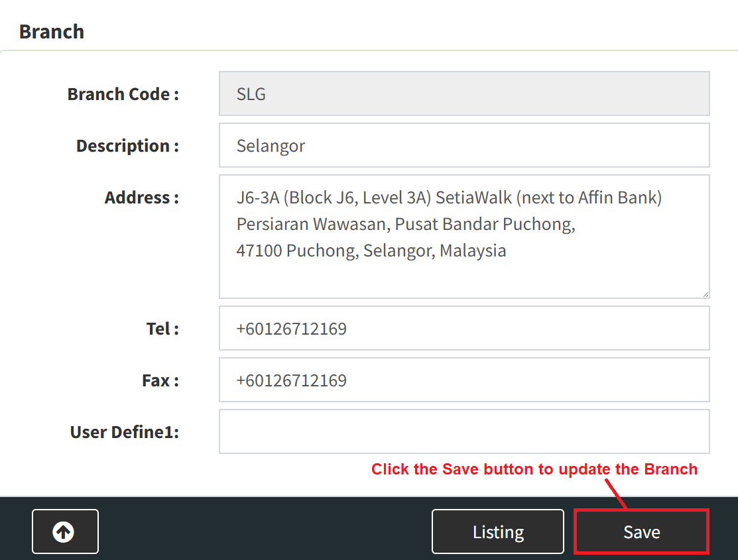Click the 'Tel :' label
This screenshot has height=560, width=738.
click(162, 329)
